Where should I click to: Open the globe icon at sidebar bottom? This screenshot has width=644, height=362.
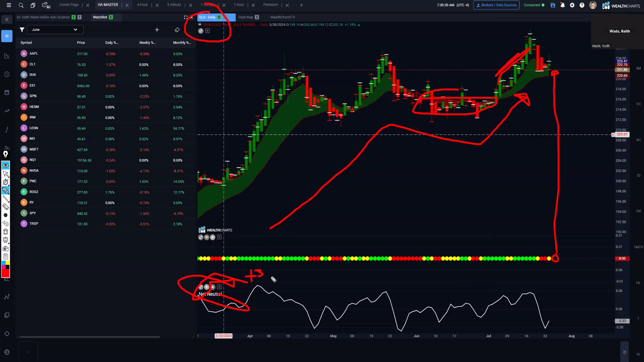[x=7, y=352]
